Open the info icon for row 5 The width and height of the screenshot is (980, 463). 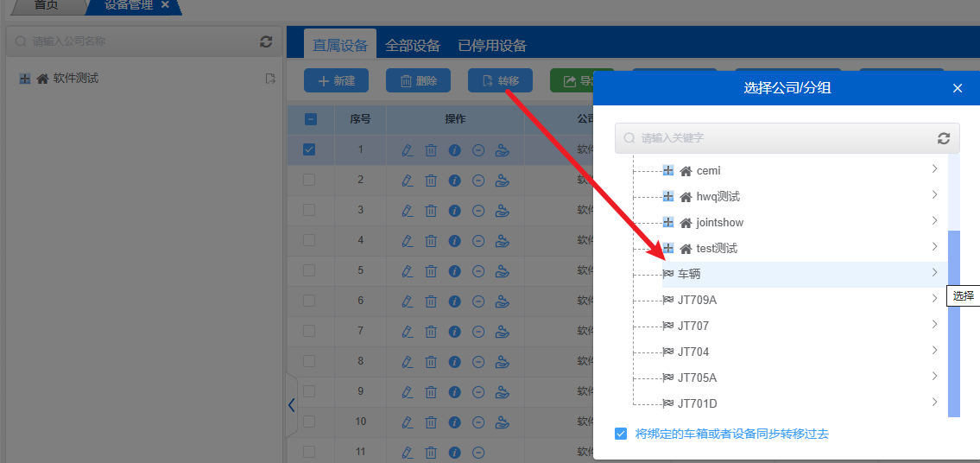click(x=455, y=271)
